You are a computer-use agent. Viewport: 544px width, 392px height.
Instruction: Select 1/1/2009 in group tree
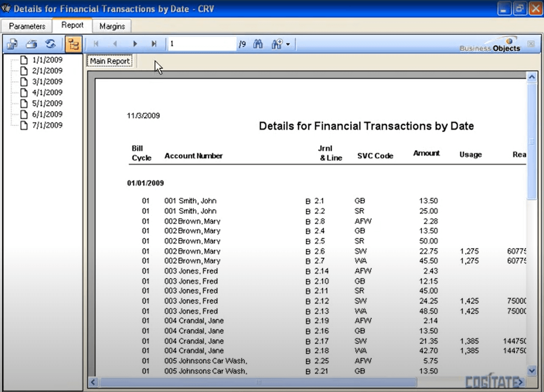(x=47, y=60)
